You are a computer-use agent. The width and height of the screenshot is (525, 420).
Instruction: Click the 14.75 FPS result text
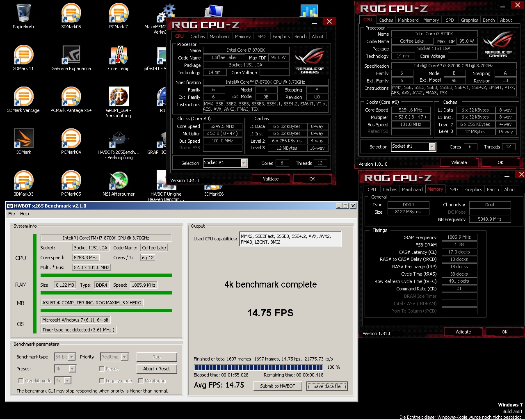pyautogui.click(x=271, y=313)
